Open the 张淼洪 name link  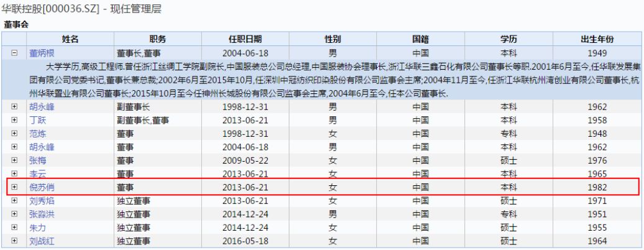tap(42, 214)
